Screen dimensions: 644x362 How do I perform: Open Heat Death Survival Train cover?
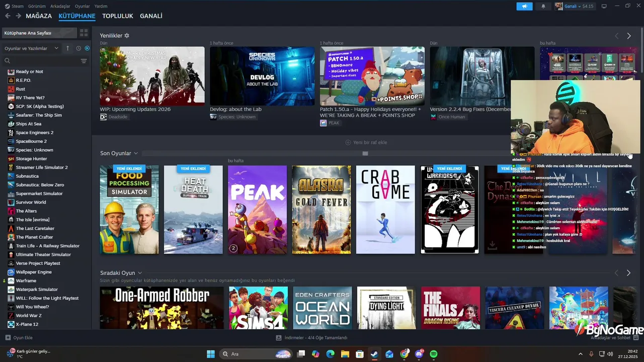pos(193,210)
